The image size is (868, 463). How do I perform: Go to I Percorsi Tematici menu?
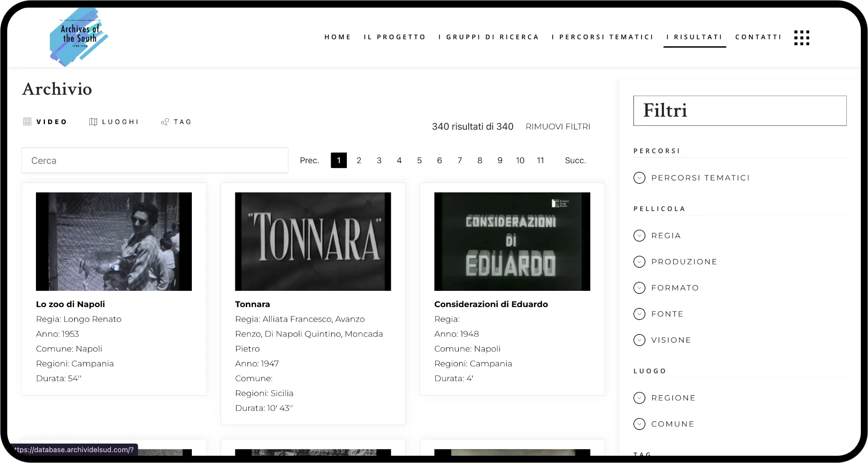pos(602,37)
